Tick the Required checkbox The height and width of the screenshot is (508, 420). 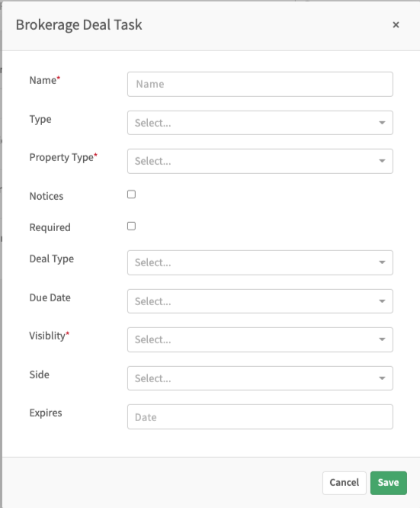[131, 226]
